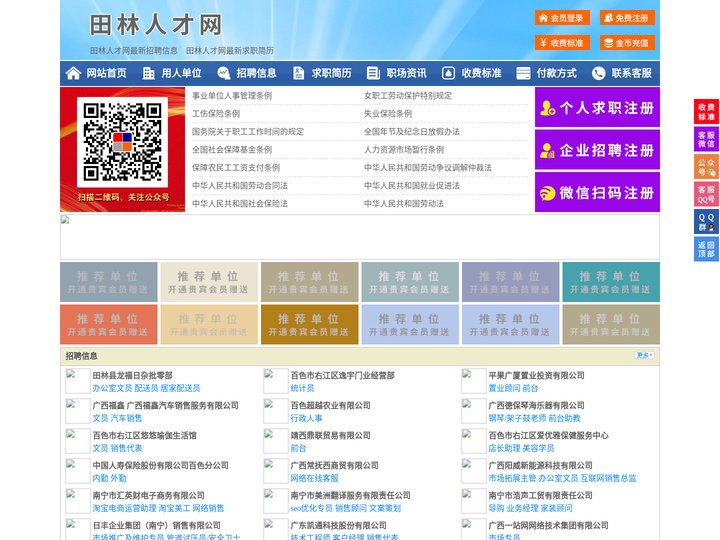The width and height of the screenshot is (720, 540).
Task: Click red 收费标准 floating sidebar button
Action: (x=706, y=112)
